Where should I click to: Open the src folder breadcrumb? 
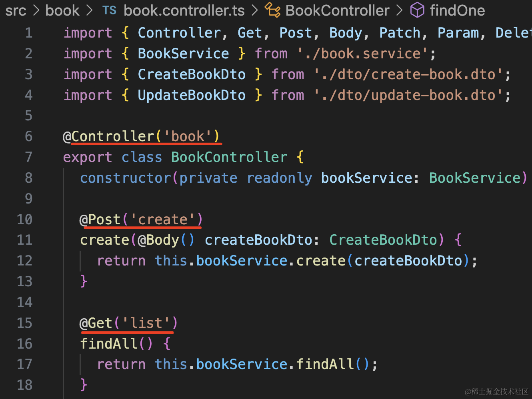tap(16, 10)
